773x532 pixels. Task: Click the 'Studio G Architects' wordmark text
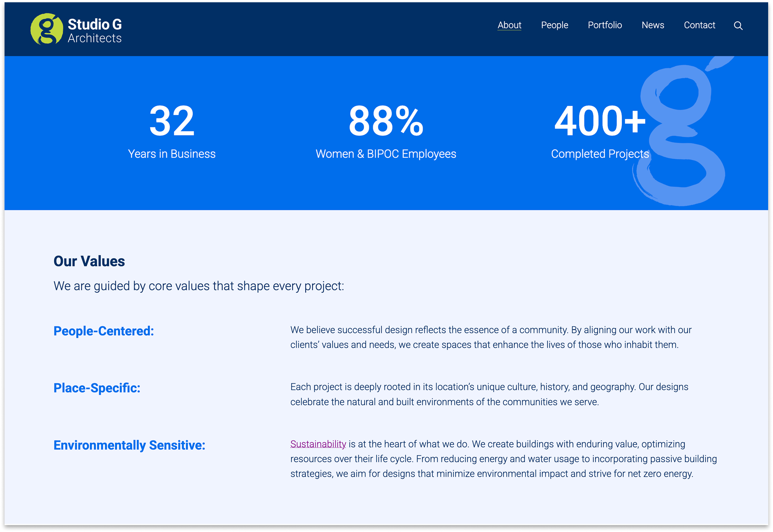click(x=94, y=29)
